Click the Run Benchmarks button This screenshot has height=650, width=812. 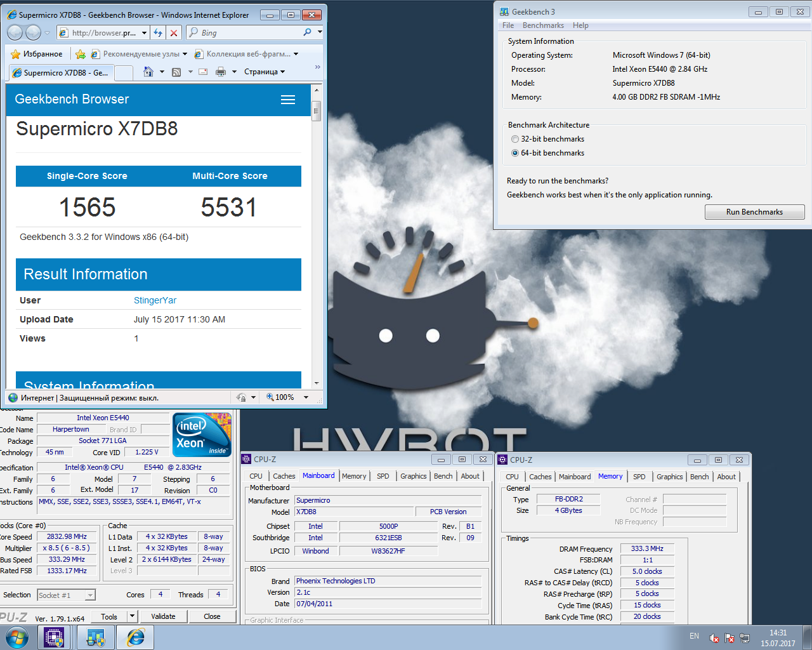coord(754,212)
